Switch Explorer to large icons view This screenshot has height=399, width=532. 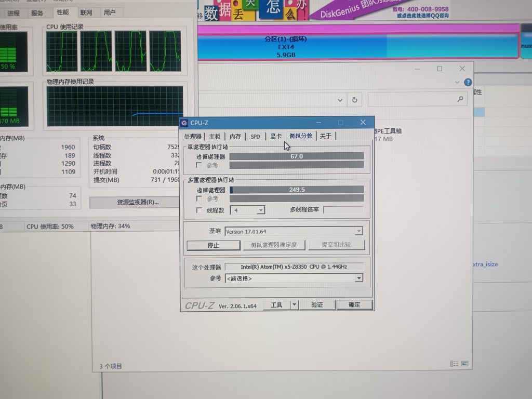[x=464, y=364]
